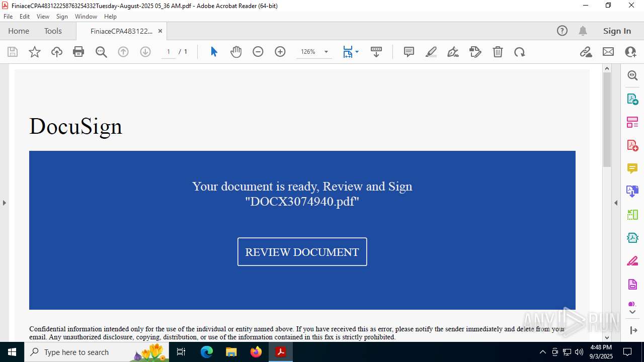Screen dimensions: 644x362
Task: Open the Combine Files tool in right pane
Action: 632,191
